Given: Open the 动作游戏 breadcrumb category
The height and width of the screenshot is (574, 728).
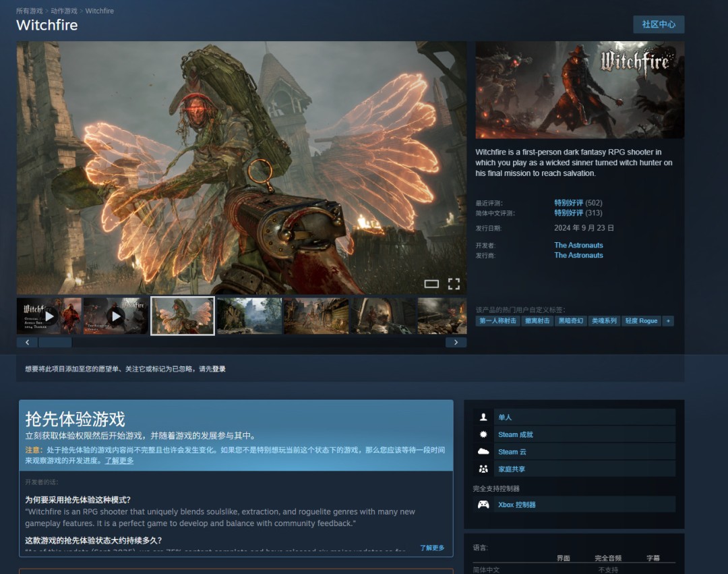Looking at the screenshot, I should [x=65, y=11].
